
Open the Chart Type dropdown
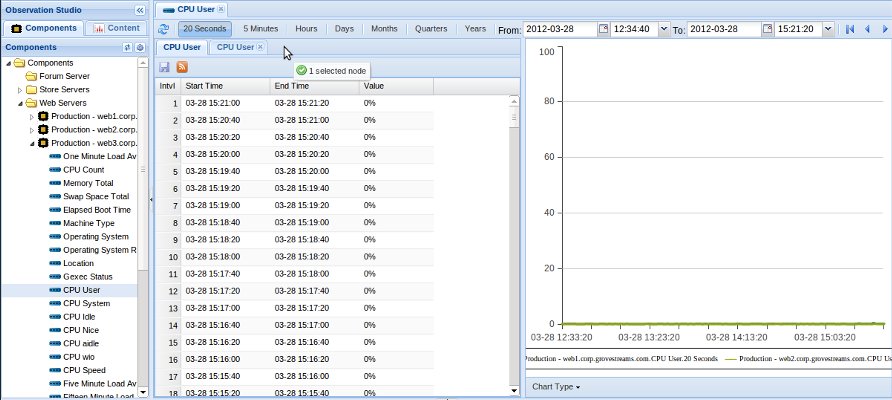[557, 386]
